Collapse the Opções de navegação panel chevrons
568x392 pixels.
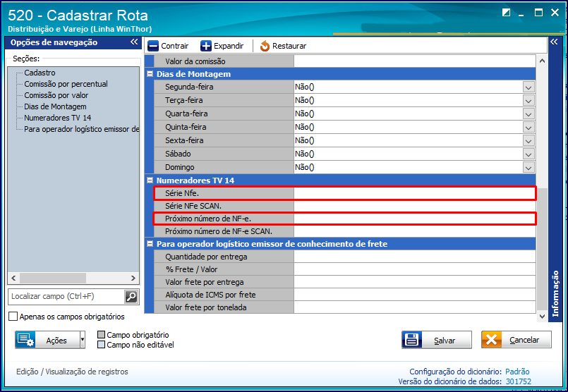[134, 42]
